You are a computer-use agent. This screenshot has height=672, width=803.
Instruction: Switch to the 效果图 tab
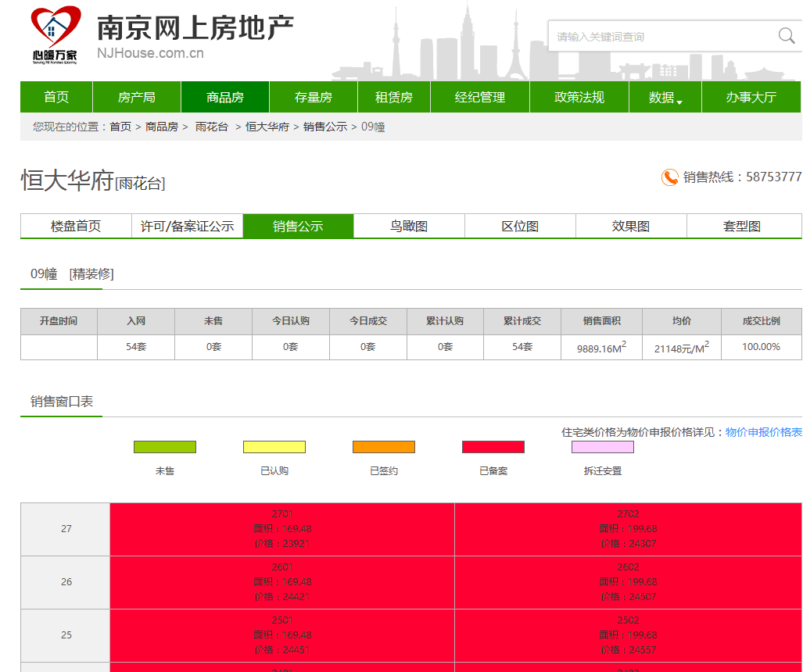[x=631, y=227]
